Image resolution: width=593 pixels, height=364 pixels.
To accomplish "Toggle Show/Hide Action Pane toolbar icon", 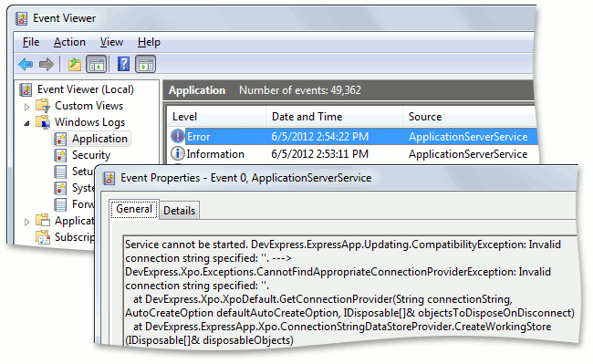I will 146,64.
